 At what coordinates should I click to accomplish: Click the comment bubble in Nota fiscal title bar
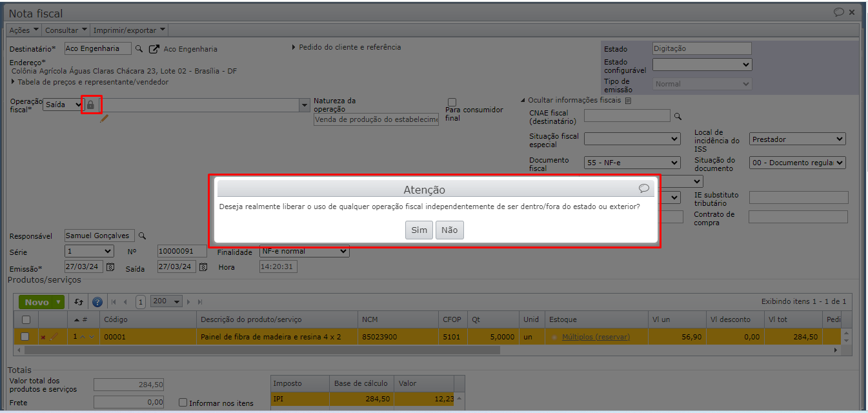click(839, 12)
